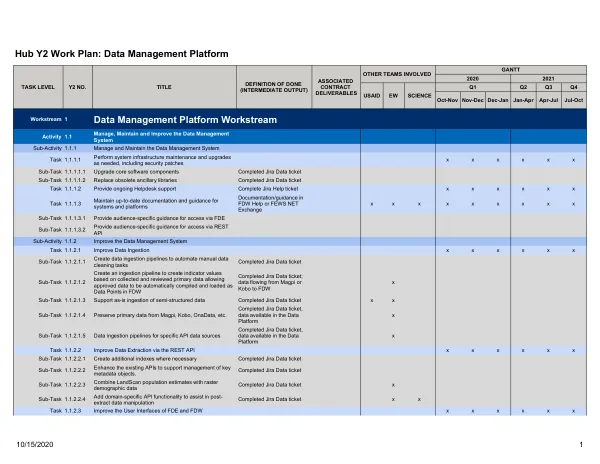Click the page number 1 in footer

[x=581, y=444]
